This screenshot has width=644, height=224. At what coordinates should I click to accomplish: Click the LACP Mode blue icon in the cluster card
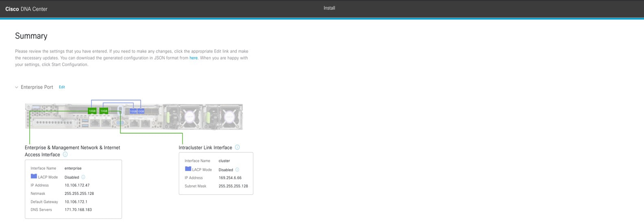(188, 169)
